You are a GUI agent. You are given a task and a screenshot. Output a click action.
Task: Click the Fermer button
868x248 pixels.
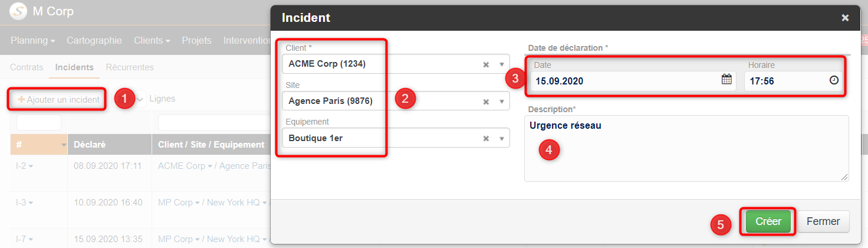(823, 221)
